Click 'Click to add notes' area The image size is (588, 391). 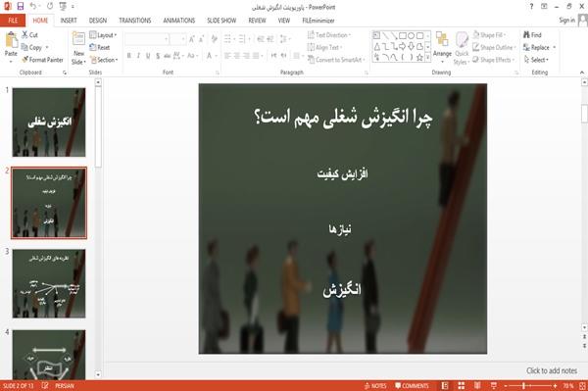552,370
